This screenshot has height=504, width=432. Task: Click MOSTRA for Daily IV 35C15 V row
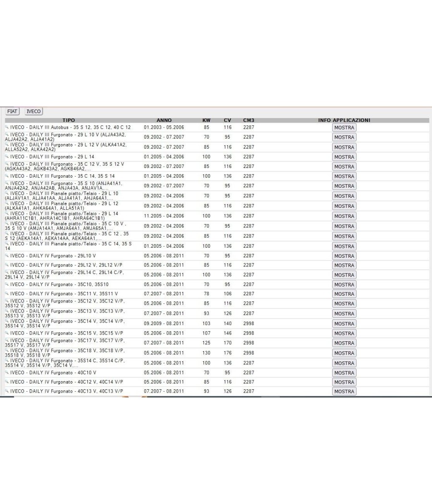pyautogui.click(x=344, y=333)
